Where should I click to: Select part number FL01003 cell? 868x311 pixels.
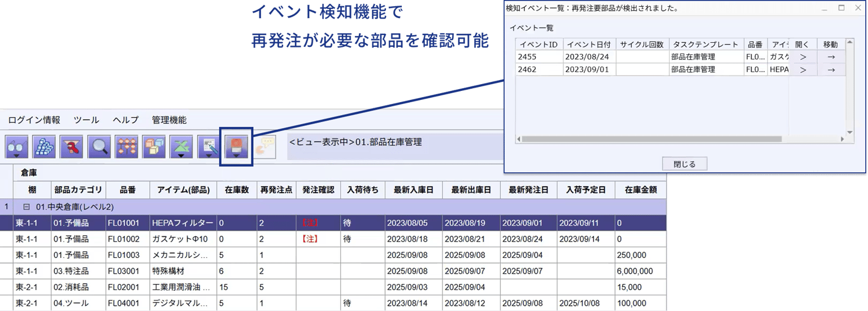pos(127,255)
